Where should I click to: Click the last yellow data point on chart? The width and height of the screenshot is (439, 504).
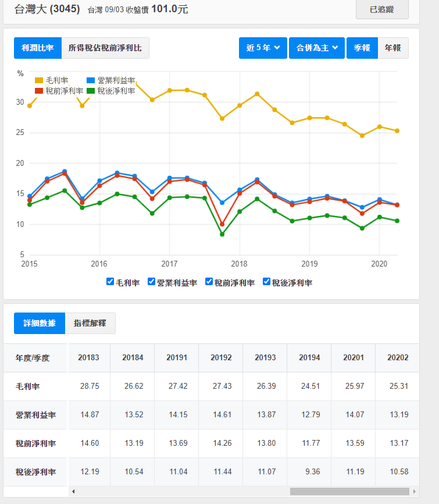(x=397, y=131)
